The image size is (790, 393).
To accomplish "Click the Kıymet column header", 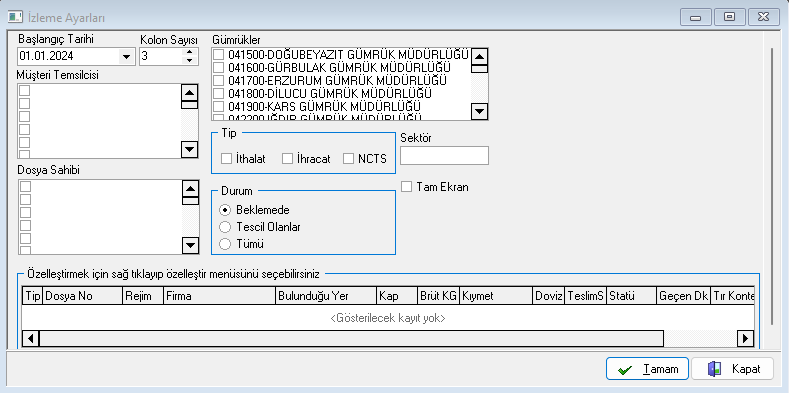I will coord(496,296).
